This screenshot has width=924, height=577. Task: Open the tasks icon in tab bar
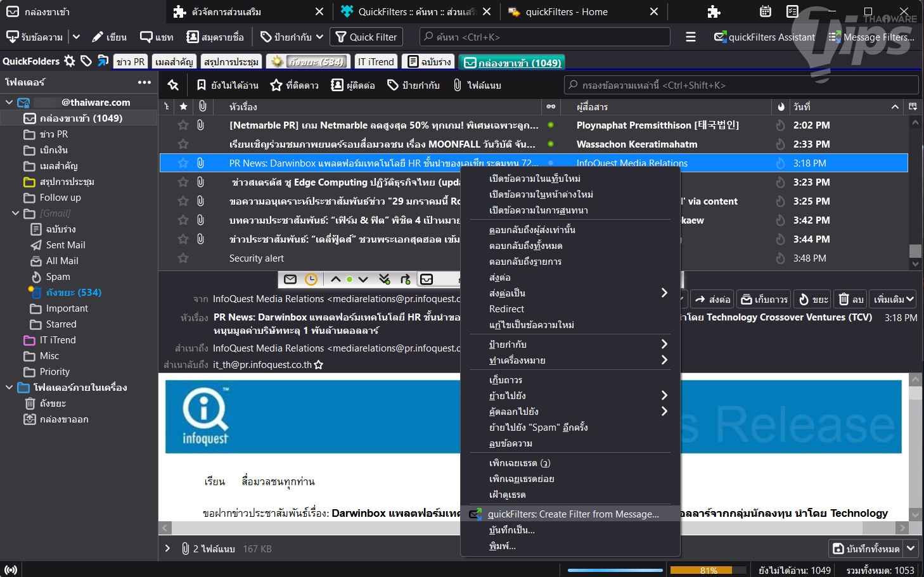coord(792,11)
